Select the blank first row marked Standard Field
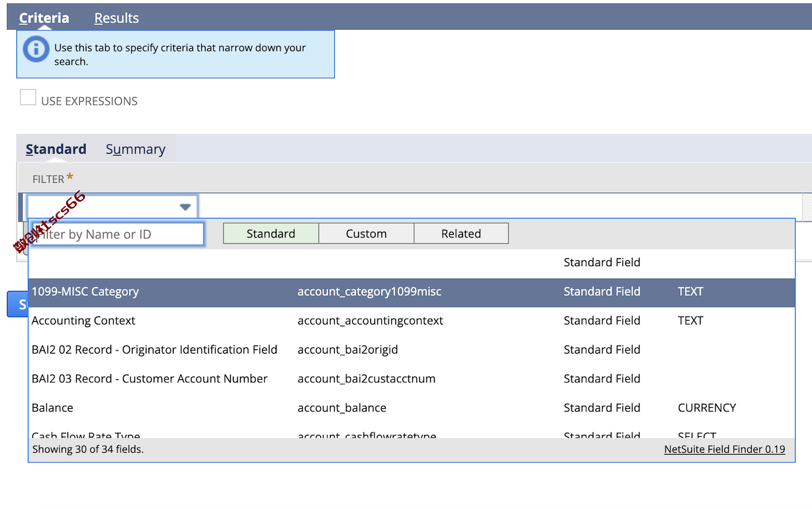This screenshot has width=812, height=508. 412,263
